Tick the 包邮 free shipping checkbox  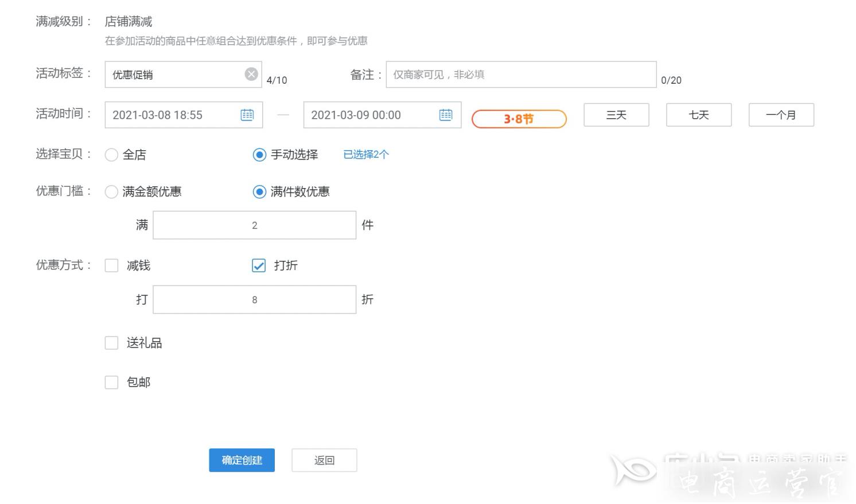[111, 382]
